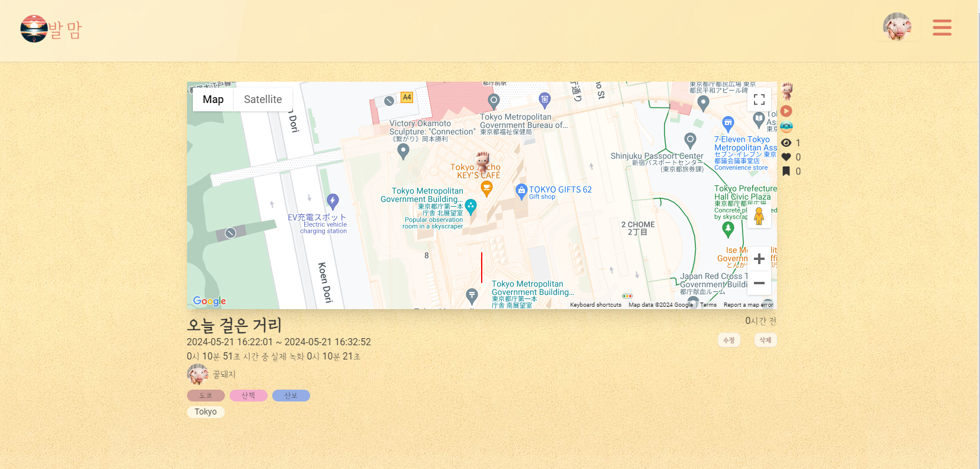Image resolution: width=980 pixels, height=469 pixels.
Task: Click the eye view-count icon
Action: pos(786,143)
